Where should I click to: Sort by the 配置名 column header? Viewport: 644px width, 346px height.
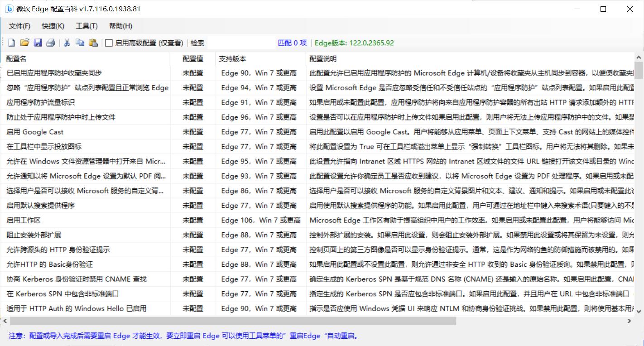[x=16, y=59]
